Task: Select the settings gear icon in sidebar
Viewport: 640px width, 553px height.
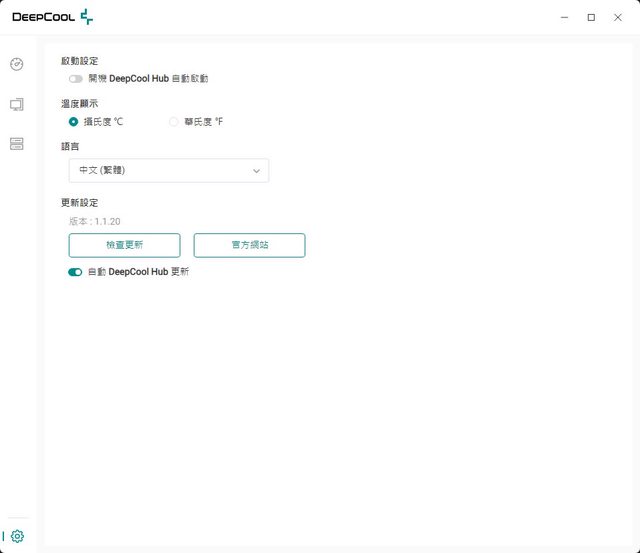Action: (17, 536)
